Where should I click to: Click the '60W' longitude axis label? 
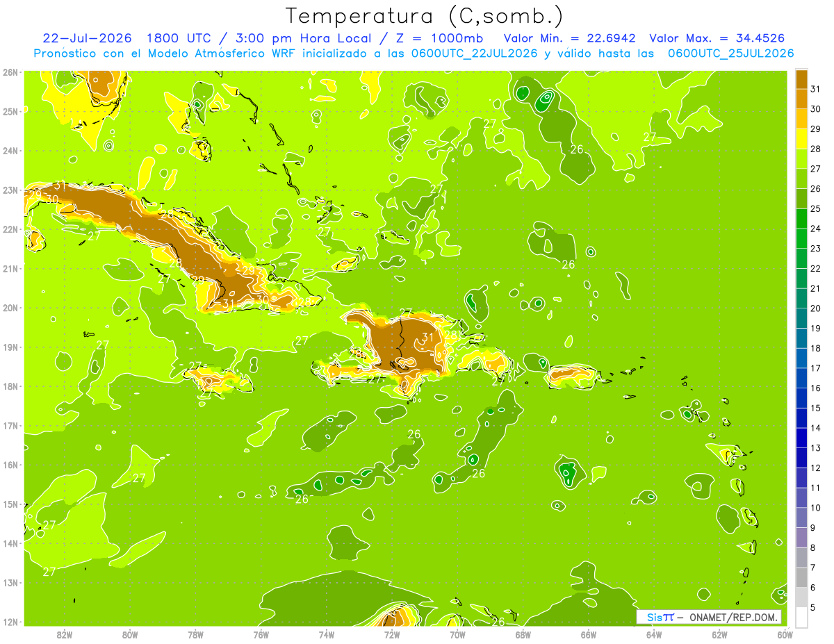coord(785,634)
